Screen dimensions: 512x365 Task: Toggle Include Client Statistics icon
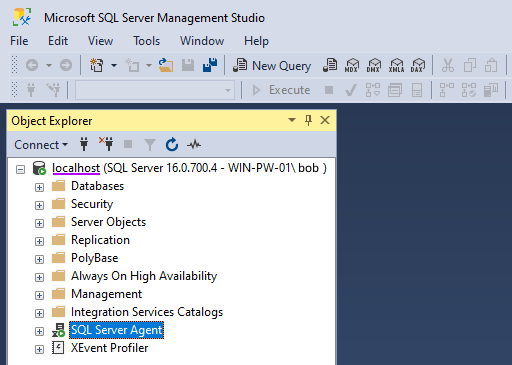click(491, 90)
